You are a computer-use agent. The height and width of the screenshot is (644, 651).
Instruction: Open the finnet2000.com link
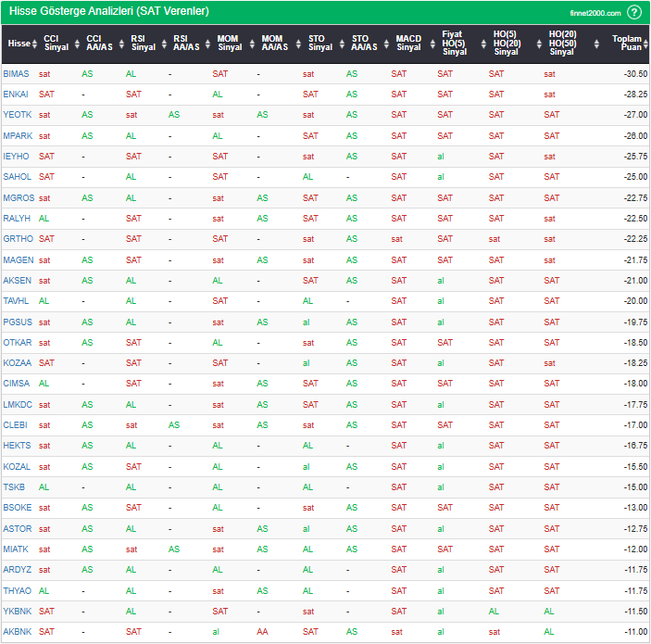pyautogui.click(x=595, y=12)
